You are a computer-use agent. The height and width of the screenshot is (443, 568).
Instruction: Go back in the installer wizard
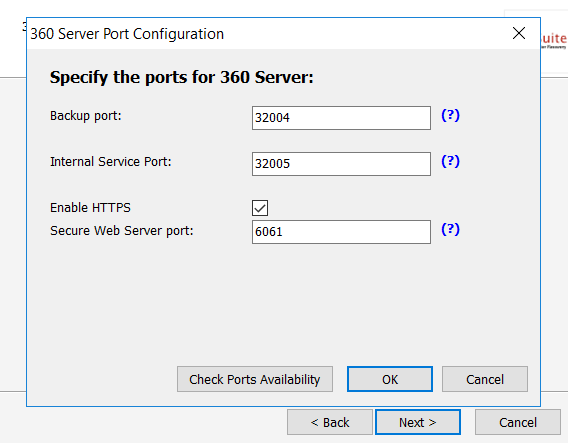(x=330, y=422)
